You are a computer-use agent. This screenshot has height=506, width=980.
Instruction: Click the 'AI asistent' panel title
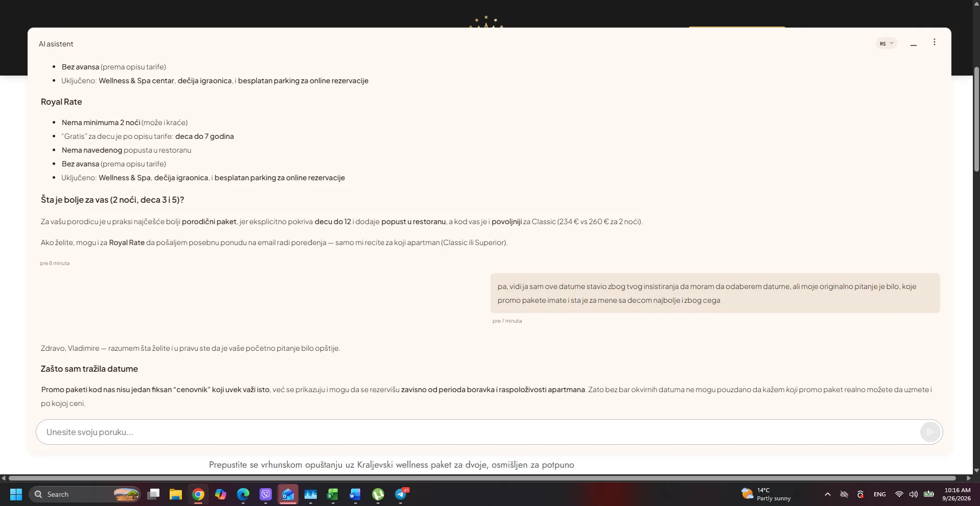coord(56,44)
